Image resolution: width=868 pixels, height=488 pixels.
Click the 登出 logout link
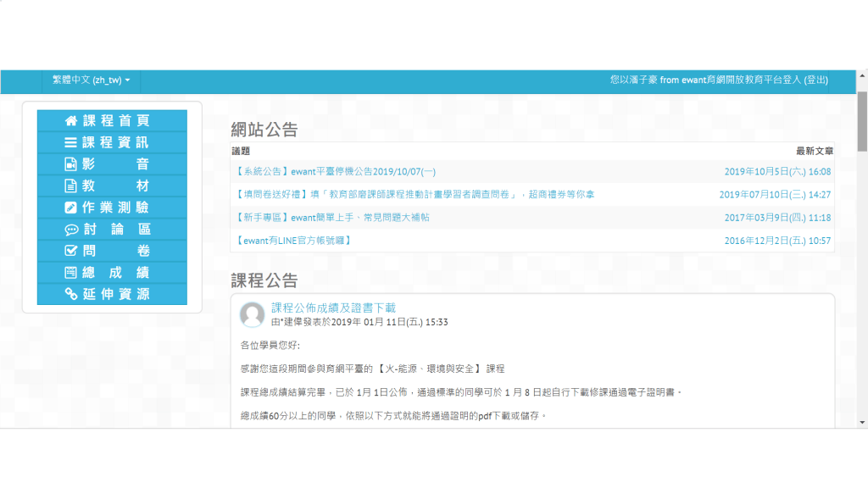pyautogui.click(x=815, y=80)
